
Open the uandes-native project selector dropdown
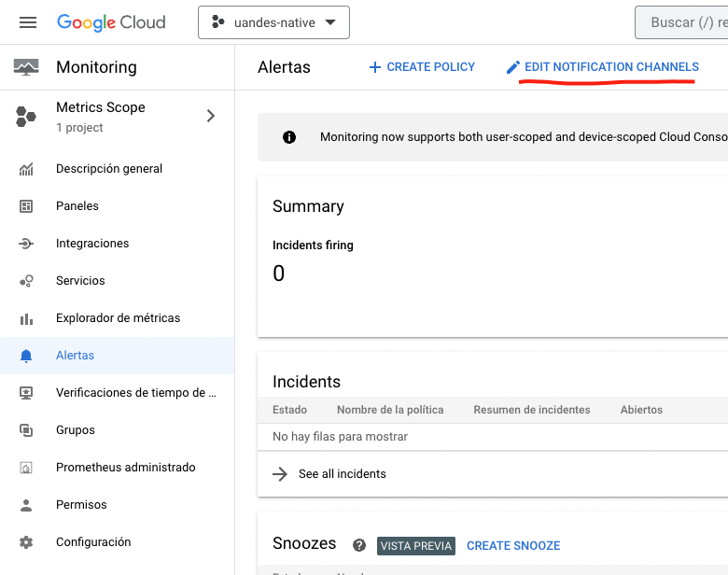coord(273,22)
